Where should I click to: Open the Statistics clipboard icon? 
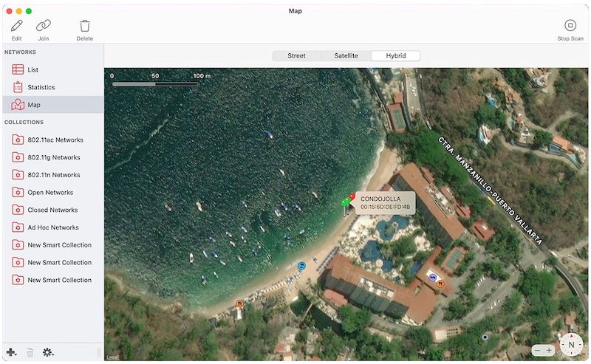point(18,87)
